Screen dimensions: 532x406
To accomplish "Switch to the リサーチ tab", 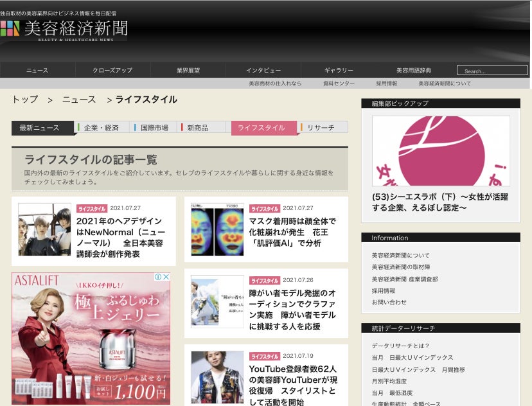I will pos(321,128).
